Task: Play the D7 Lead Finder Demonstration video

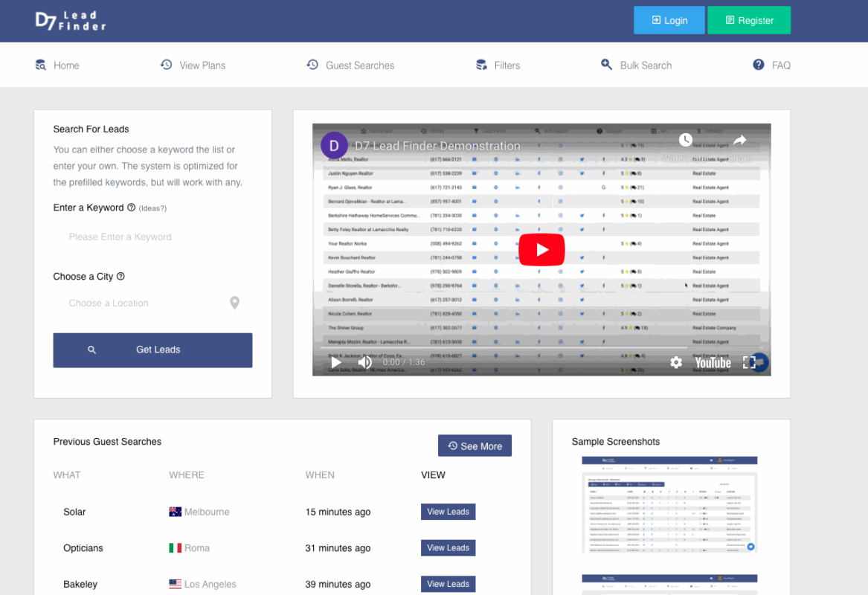Action: tap(541, 250)
